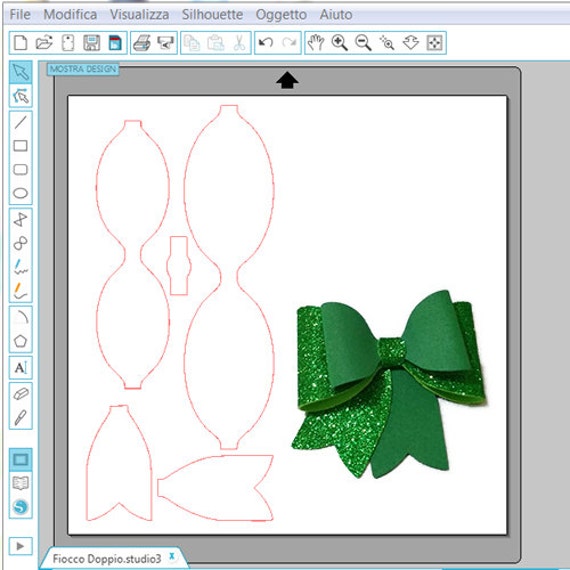
Task: Select the blue freehand drawing tool
Action: tap(21, 267)
